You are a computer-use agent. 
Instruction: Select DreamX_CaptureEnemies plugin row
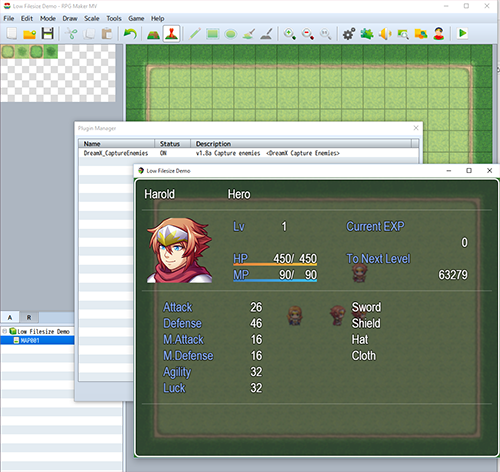pyautogui.click(x=248, y=153)
